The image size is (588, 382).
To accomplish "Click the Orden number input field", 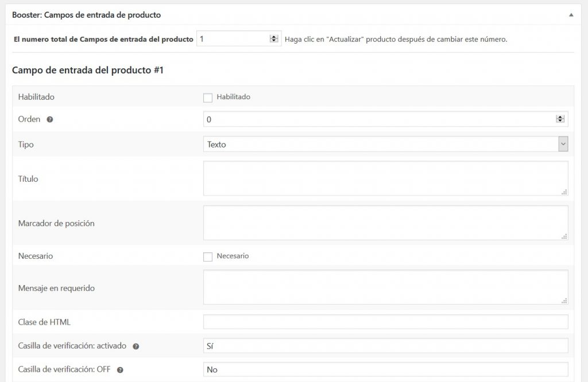I will click(x=379, y=119).
